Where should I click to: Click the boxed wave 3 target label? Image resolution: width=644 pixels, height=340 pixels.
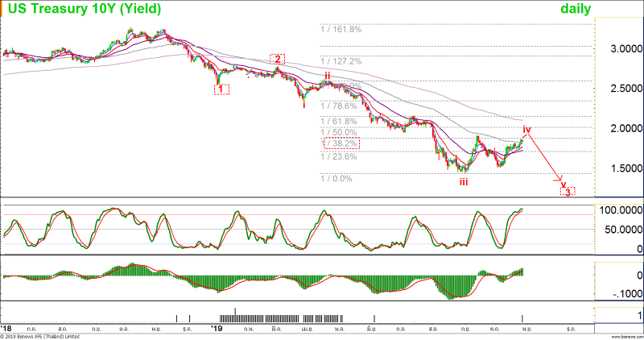coord(568,192)
